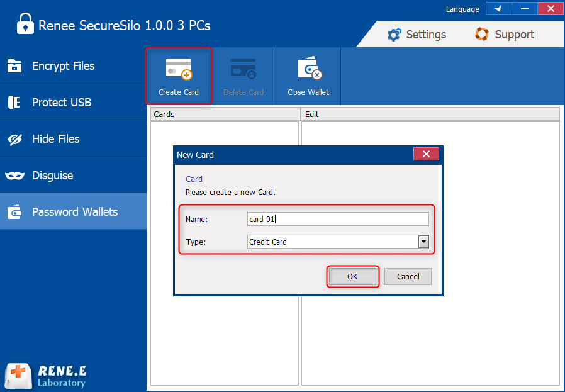
Task: Go to Hide Files with the crossed-eye icon
Action: point(55,139)
